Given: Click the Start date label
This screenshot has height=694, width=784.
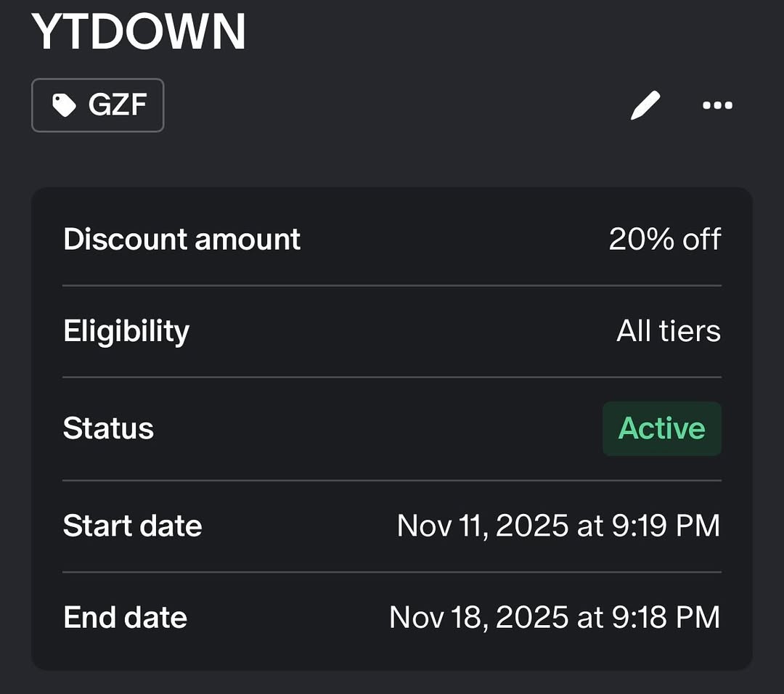Looking at the screenshot, I should [132, 526].
